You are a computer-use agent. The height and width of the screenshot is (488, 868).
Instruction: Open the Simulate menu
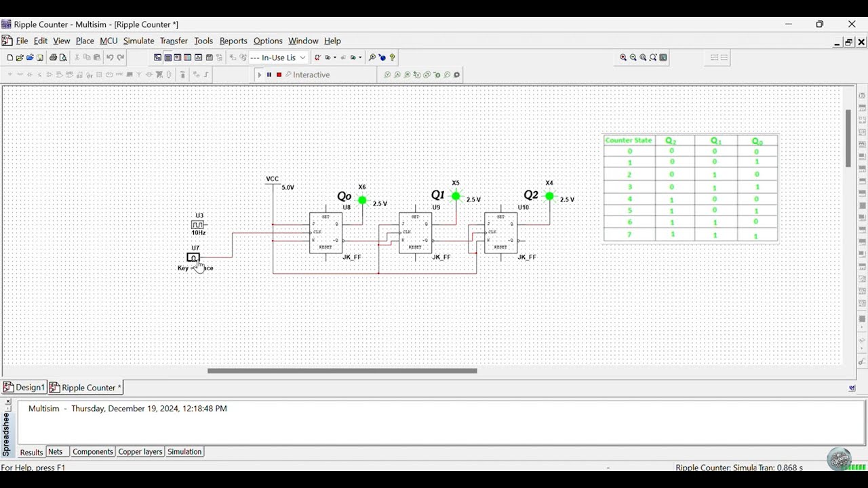138,41
